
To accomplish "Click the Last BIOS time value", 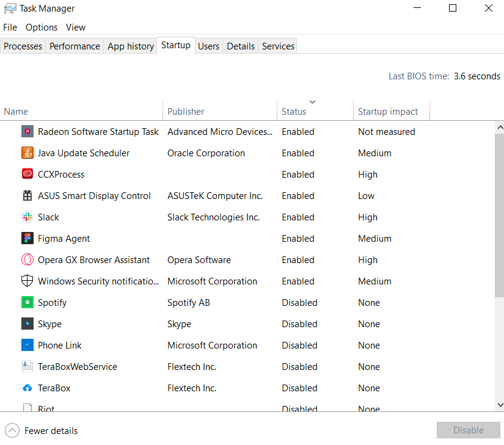I will pyautogui.click(x=477, y=76).
